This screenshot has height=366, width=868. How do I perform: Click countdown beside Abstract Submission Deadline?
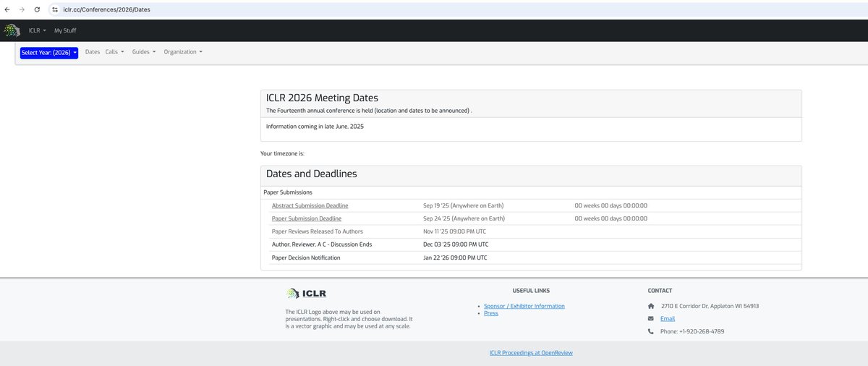(611, 205)
